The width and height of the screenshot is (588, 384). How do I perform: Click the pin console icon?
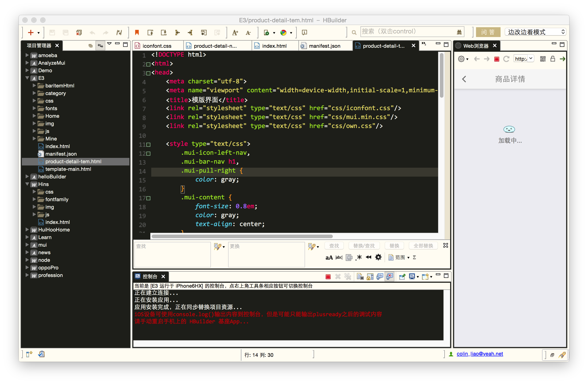402,277
